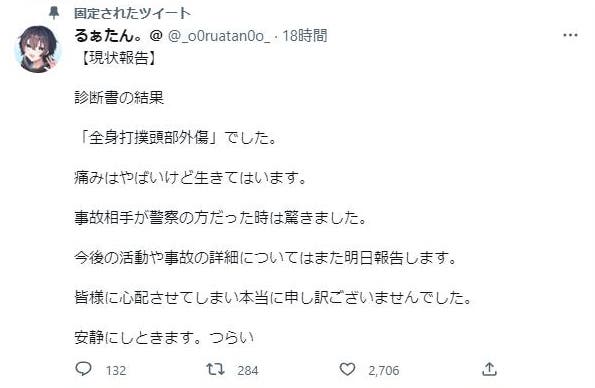Click the 固定されたツイート label
The width and height of the screenshot is (595, 388).
[x=132, y=14]
